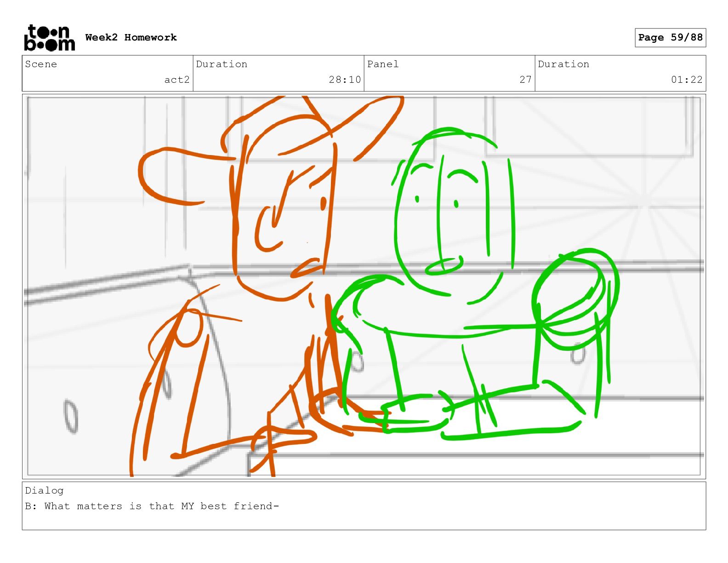Click the storyboard panel drawing
Screen dimensions: 728x563
coord(364,286)
